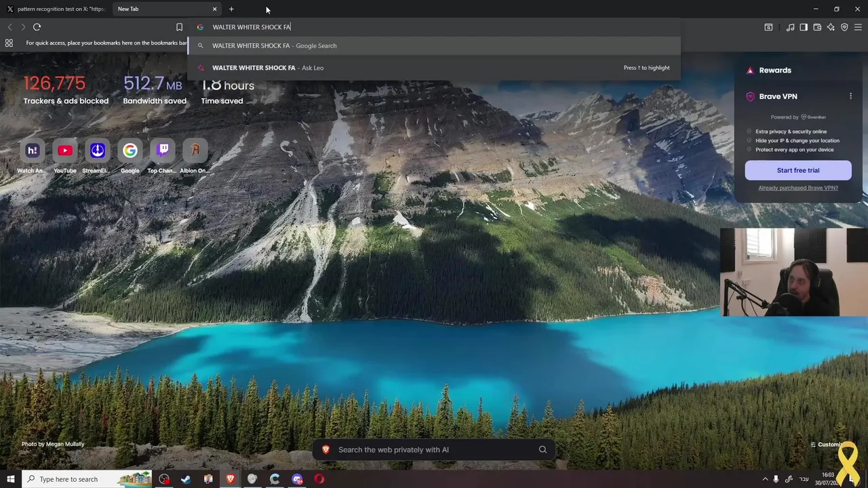Bookmark this tab with bookmark icon
The image size is (868, 488).
(179, 27)
